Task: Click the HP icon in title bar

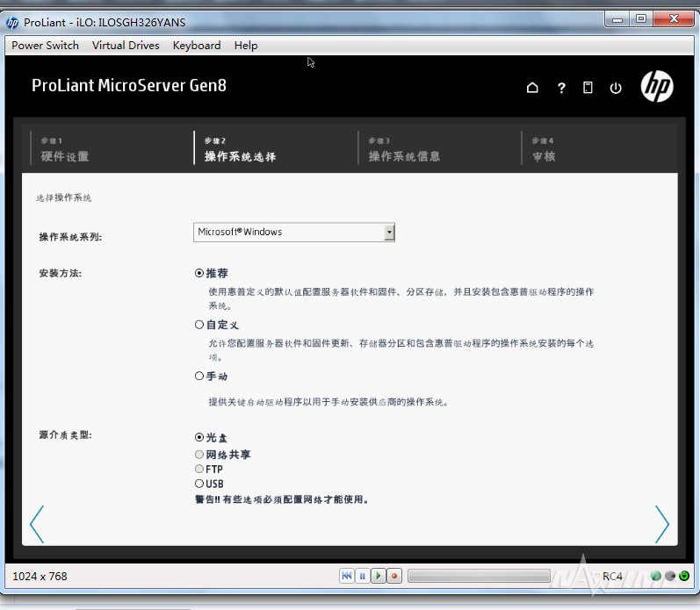Action: click(12, 22)
